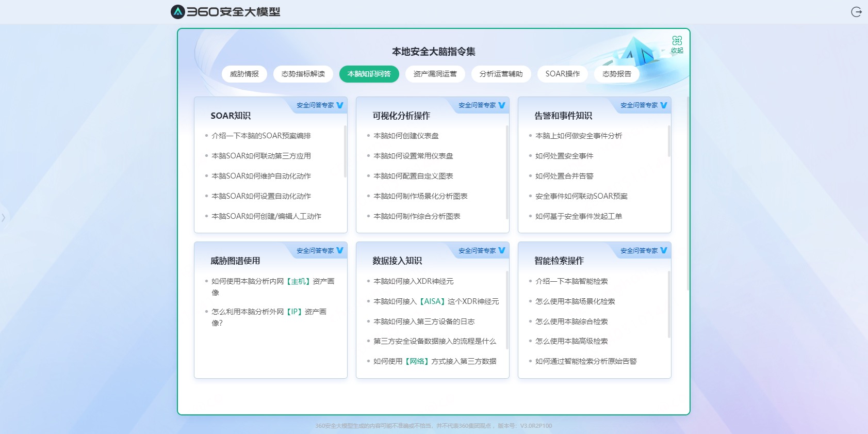
Task: Select 安全事件如何联动SOAR预案
Action: [581, 196]
